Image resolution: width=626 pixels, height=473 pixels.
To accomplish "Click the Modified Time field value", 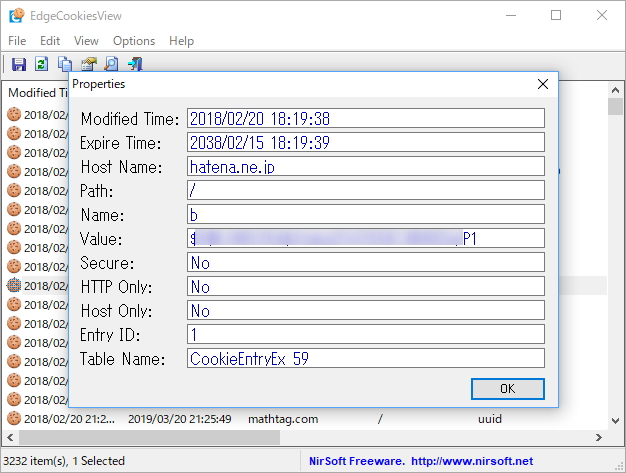I will [x=366, y=119].
